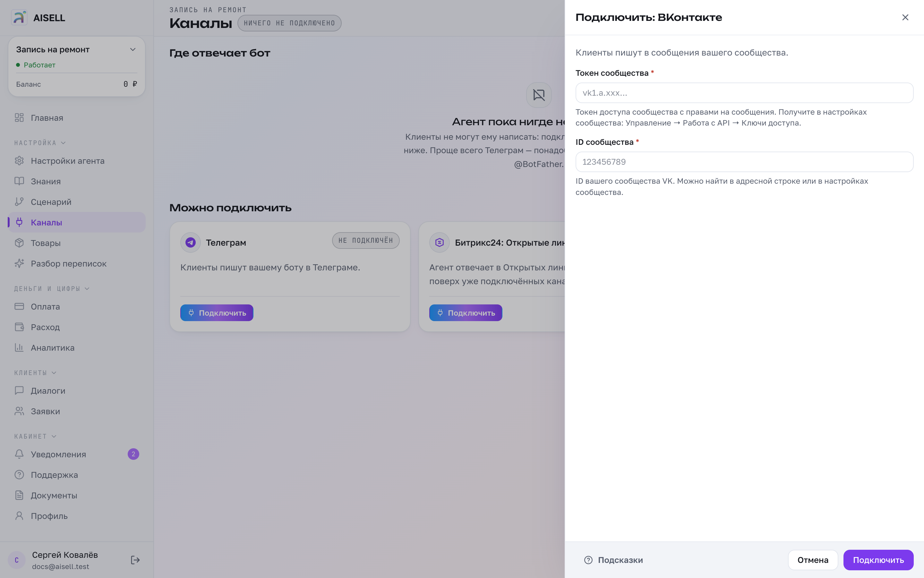Click the book icon beside Знания

19,181
